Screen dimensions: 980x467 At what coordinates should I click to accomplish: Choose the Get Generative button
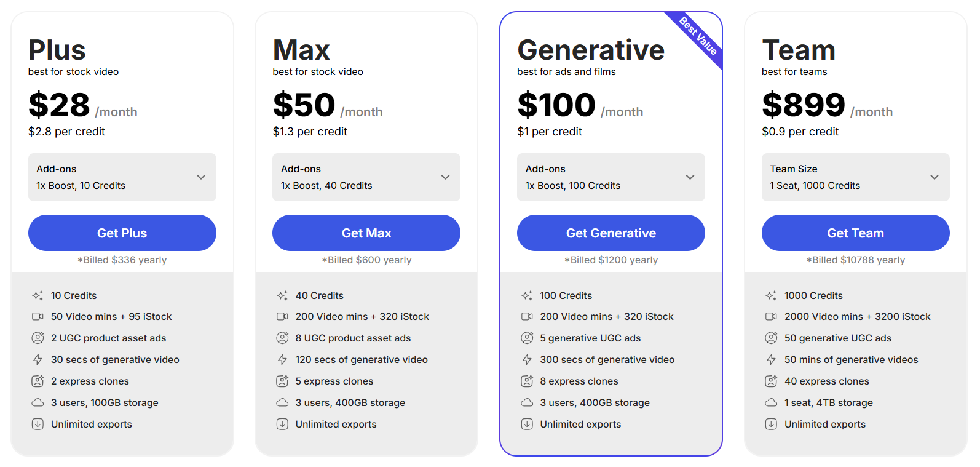611,233
